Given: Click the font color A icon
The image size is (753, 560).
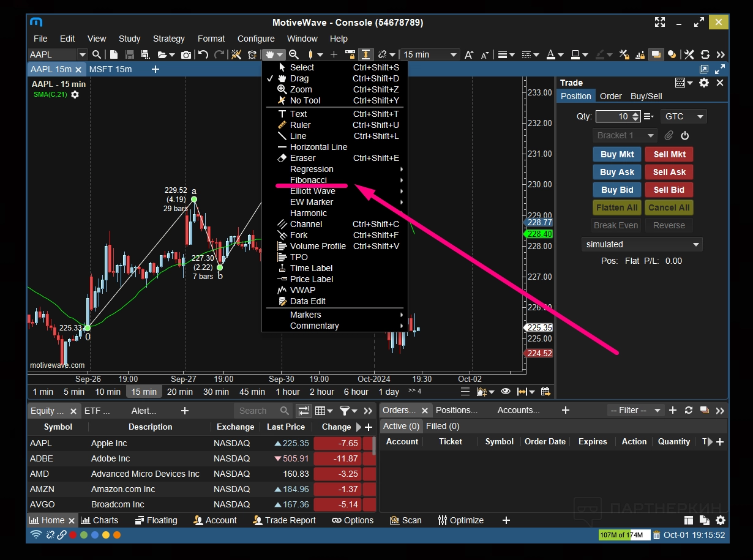Looking at the screenshot, I should (551, 54).
